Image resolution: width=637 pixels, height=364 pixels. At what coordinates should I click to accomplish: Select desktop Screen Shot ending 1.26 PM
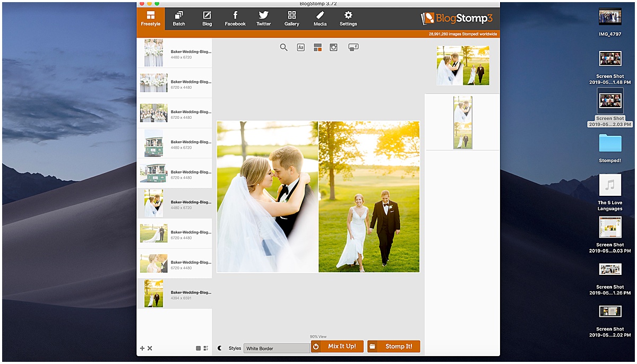[x=610, y=279]
